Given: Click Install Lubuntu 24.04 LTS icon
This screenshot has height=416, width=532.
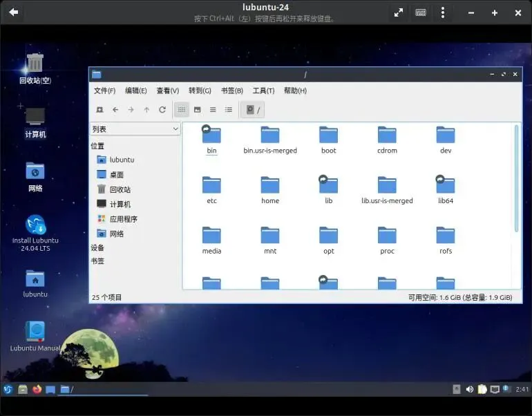Looking at the screenshot, I should (x=35, y=234).
